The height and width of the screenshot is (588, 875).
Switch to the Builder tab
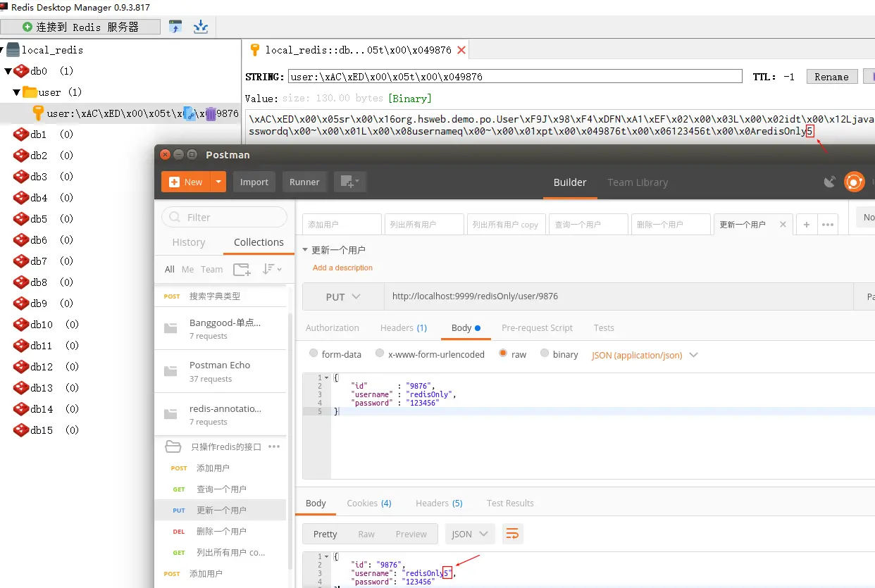(570, 182)
